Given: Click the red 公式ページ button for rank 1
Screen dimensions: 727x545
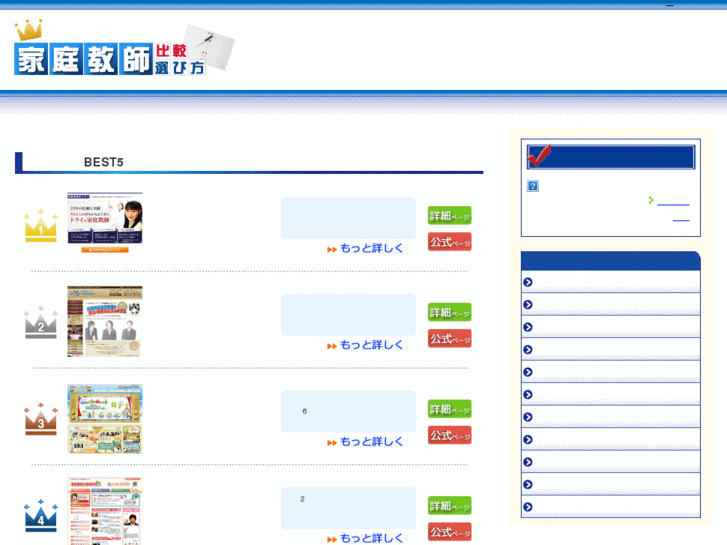Looking at the screenshot, I should 449,242.
